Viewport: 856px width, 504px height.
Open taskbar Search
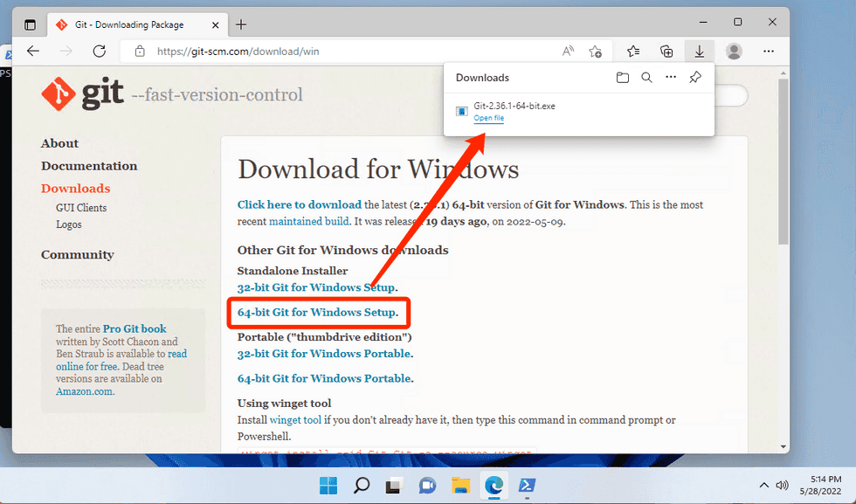(x=361, y=485)
